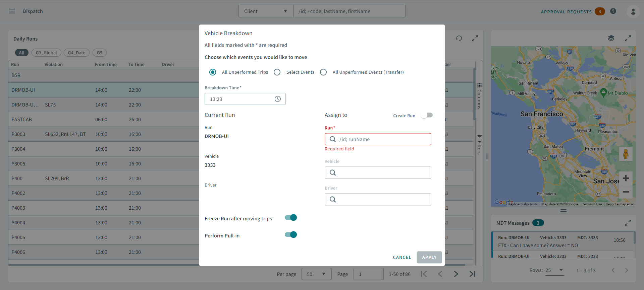Click the help question mark icon

tap(613, 11)
